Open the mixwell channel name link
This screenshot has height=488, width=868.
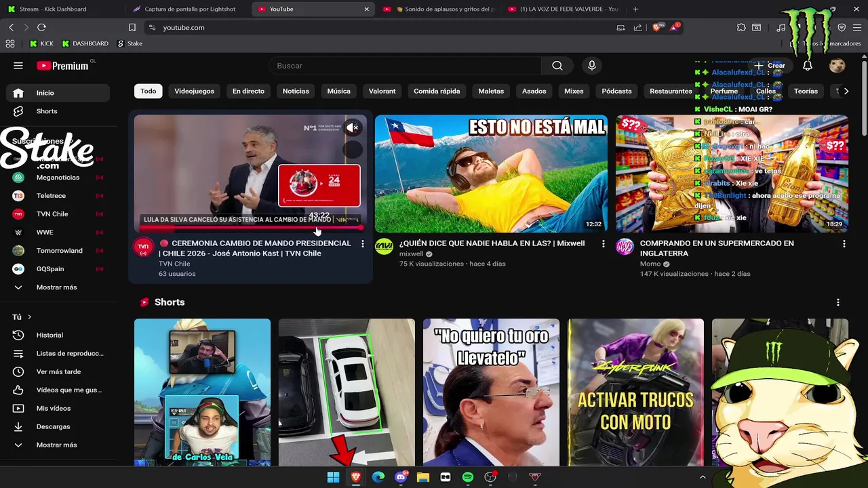coord(411,253)
